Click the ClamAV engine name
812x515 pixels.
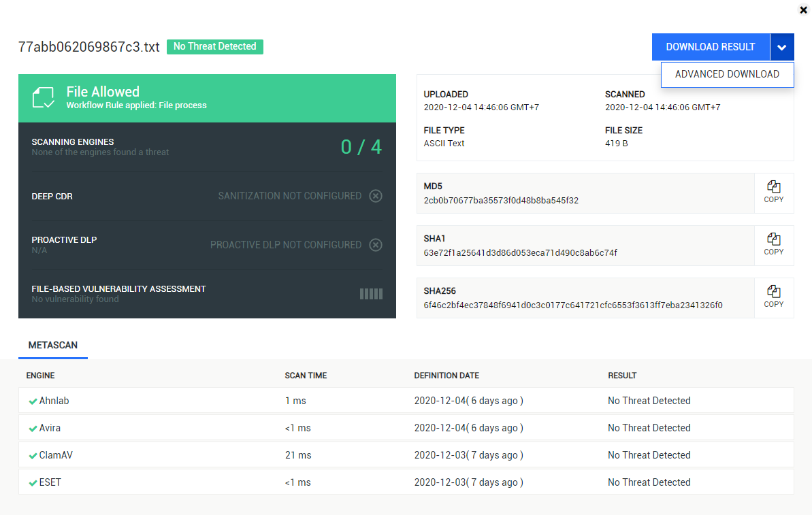click(56, 455)
